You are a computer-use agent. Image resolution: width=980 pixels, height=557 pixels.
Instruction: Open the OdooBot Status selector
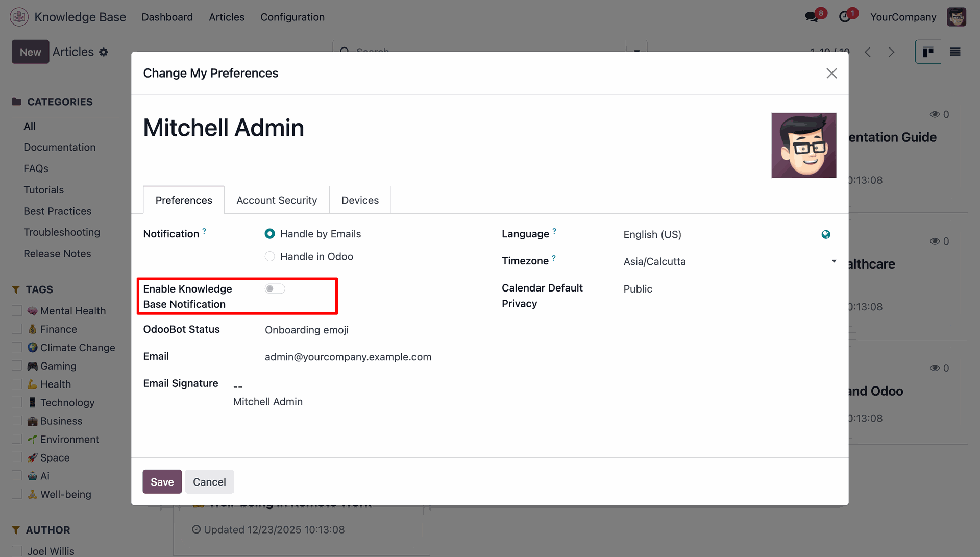(x=307, y=330)
